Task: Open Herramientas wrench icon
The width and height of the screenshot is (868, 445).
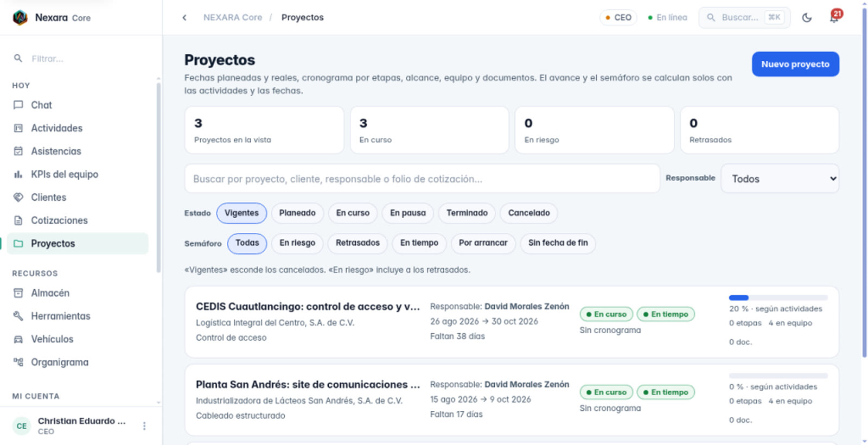Action: 18,316
